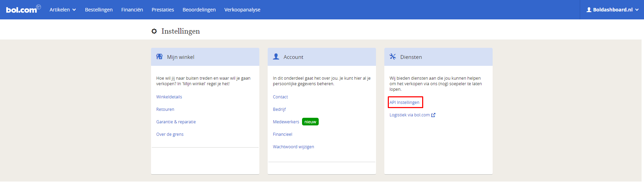Go to Wachtwoord wijzigen
This screenshot has width=644, height=194.
[x=293, y=147]
